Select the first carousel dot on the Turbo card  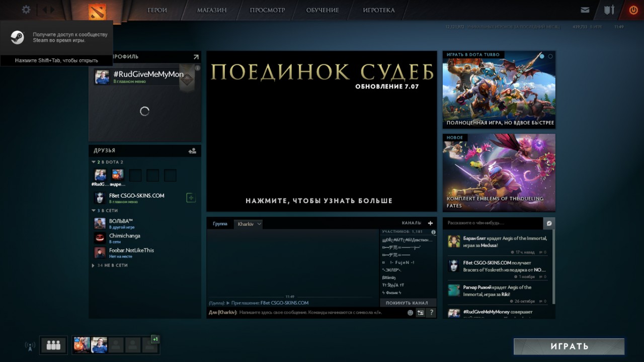[x=542, y=56]
